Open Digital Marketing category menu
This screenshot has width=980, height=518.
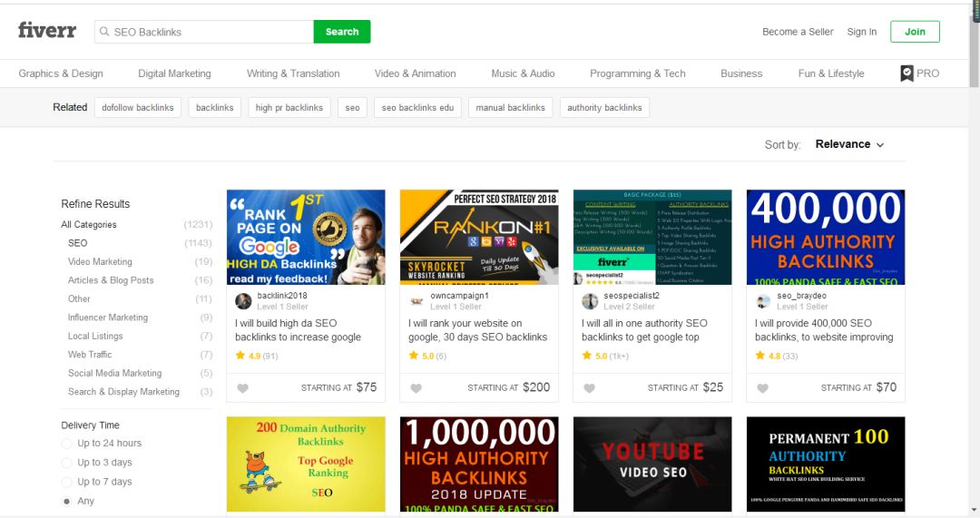click(x=174, y=73)
